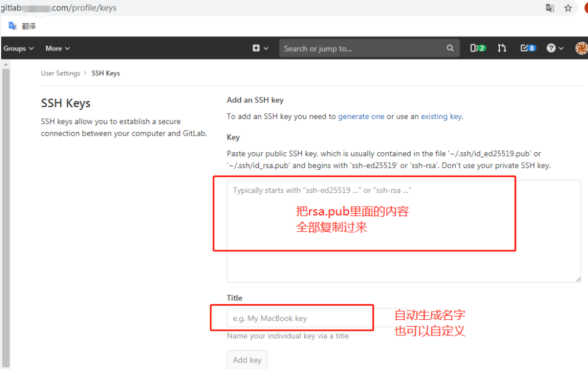Expand the Help question mark dropdown
The image size is (588, 369).
pyautogui.click(x=554, y=48)
